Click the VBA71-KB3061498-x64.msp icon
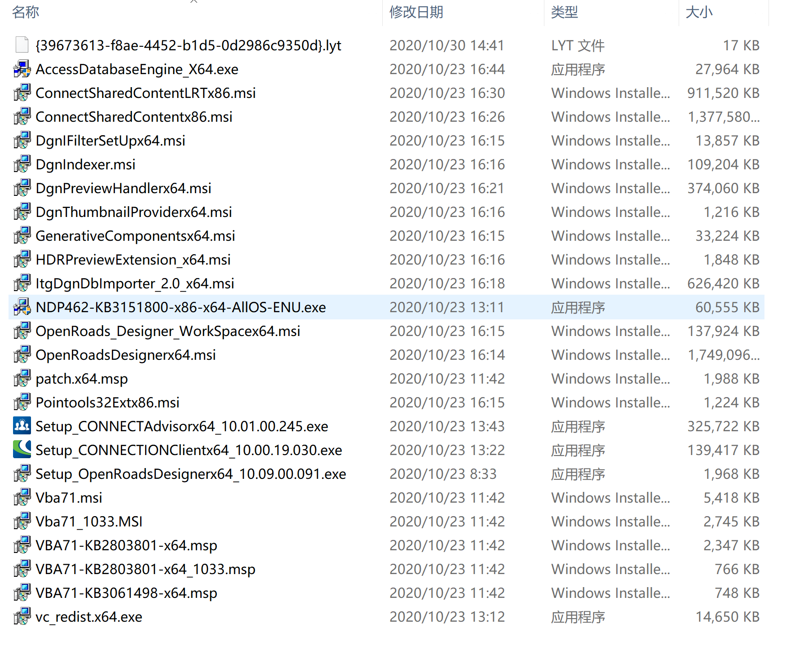804x672 pixels. tap(22, 592)
